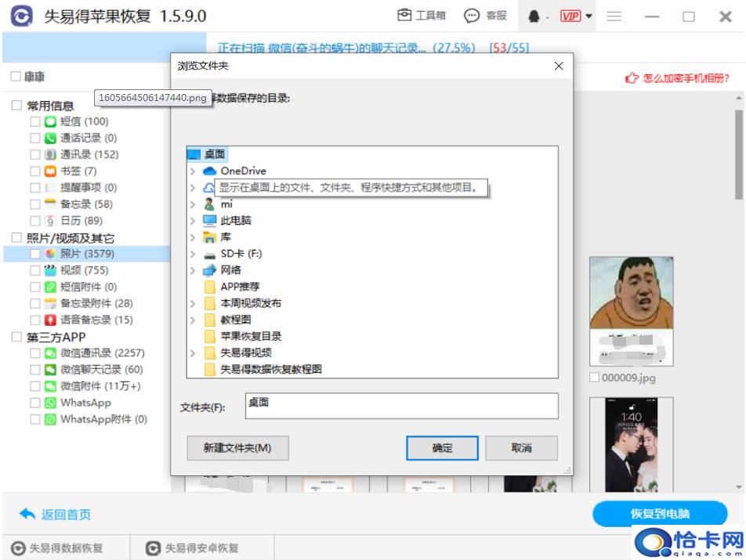Click the 新建文件夹(M) button
Image resolution: width=746 pixels, height=560 pixels.
tap(237, 448)
